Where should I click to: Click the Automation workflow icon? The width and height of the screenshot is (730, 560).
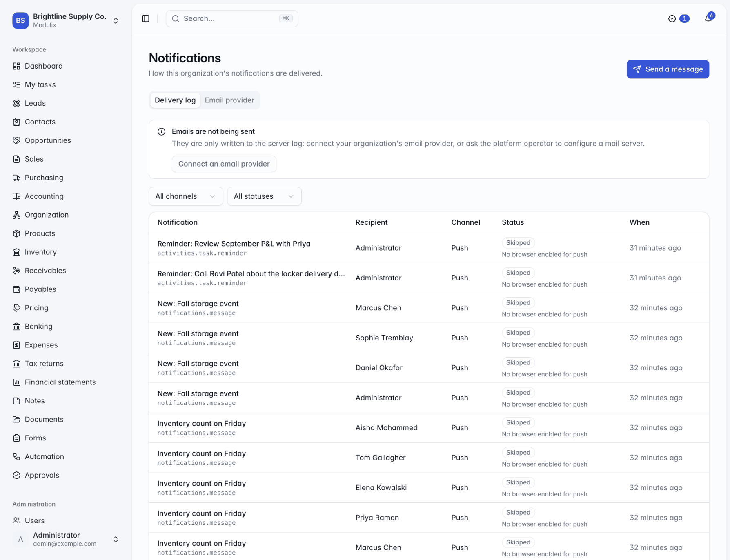click(x=16, y=456)
